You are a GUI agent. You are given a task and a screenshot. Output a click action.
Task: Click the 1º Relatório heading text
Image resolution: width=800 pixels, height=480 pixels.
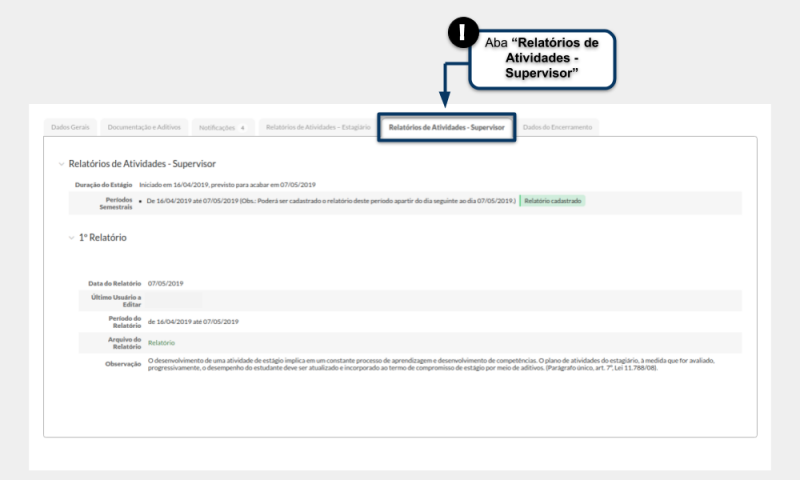click(x=103, y=238)
